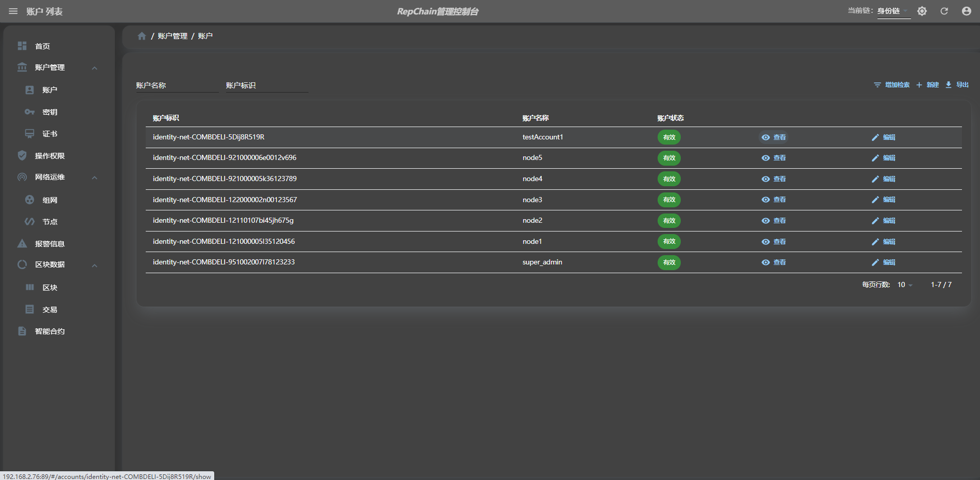Click eye view icon for node3
This screenshot has width=980, height=480.
[766, 200]
